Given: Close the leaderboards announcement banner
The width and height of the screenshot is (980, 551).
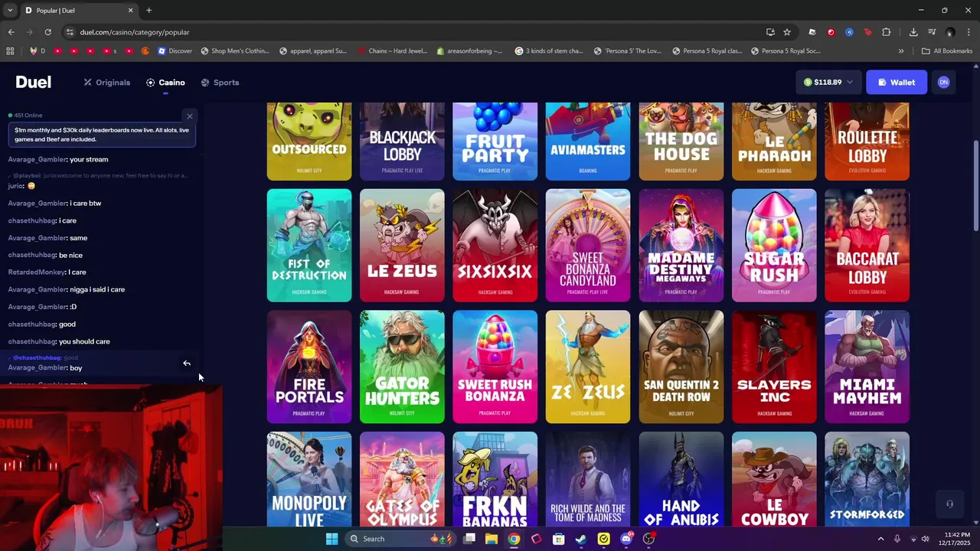Looking at the screenshot, I should point(190,116).
